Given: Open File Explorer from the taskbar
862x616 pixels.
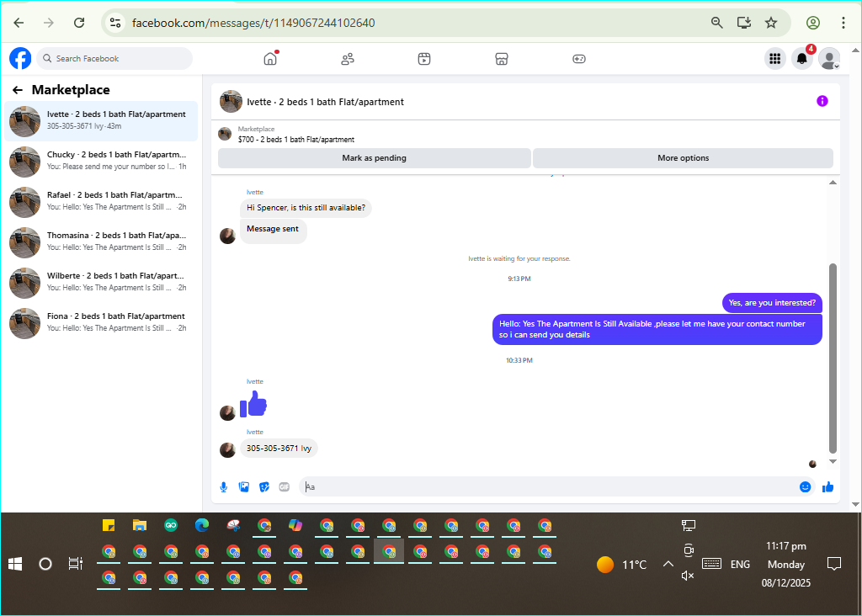Looking at the screenshot, I should pos(140,525).
